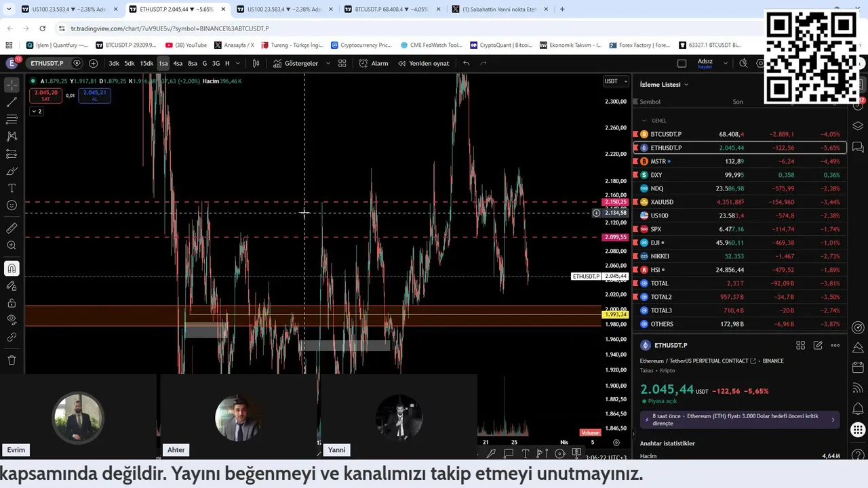Select the 3G timeframe
Screen dimensions: 868x488
pos(216,63)
